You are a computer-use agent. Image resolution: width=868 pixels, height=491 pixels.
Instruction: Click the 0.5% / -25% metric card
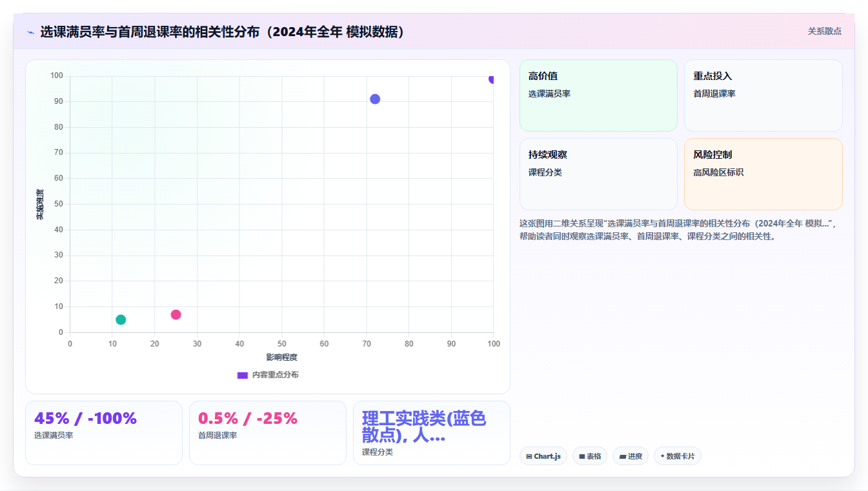(x=268, y=433)
